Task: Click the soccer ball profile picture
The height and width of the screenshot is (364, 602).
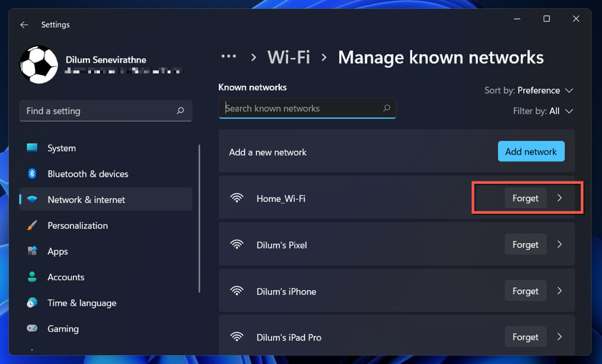Action: [x=39, y=65]
